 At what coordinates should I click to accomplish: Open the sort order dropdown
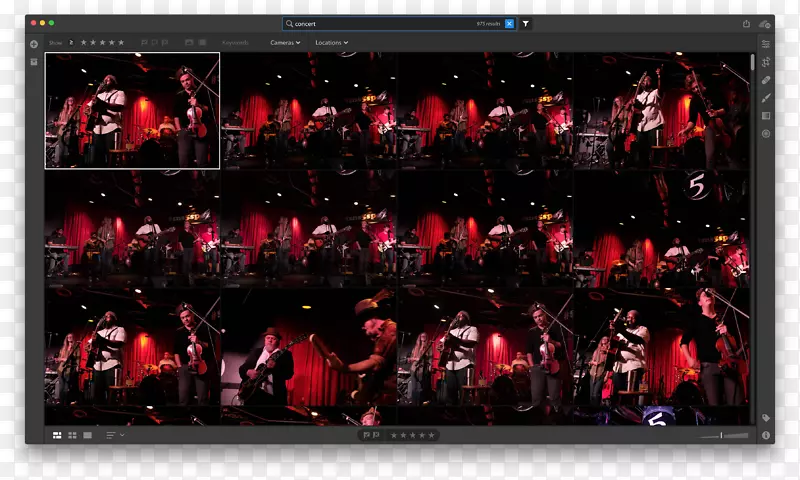(x=114, y=435)
